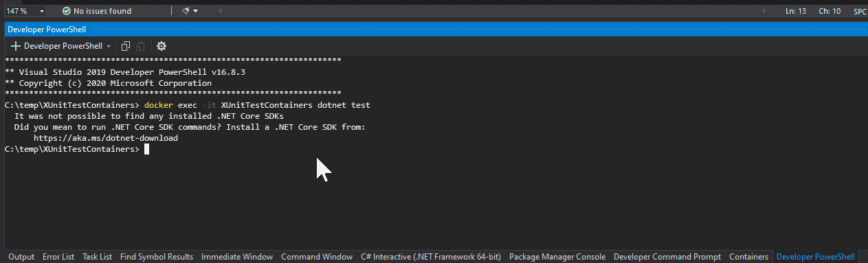
Task: Click the SPC whitespace indicator
Action: click(860, 11)
